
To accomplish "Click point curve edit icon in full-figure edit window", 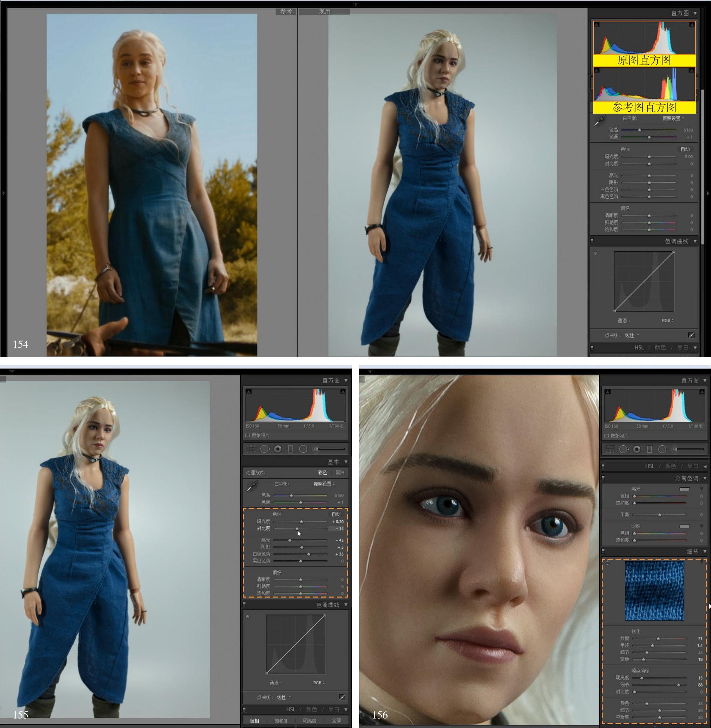I will [342, 697].
